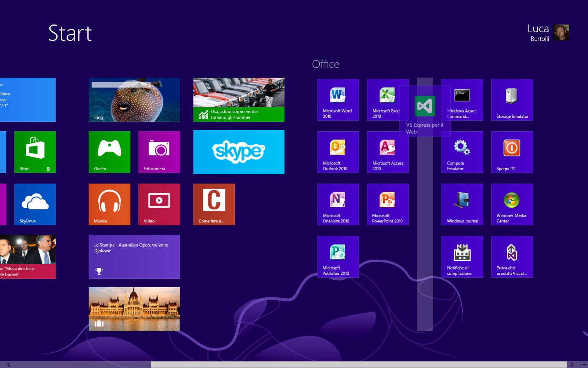The image size is (588, 368).
Task: Launch the Video tile
Action: pyautogui.click(x=159, y=204)
